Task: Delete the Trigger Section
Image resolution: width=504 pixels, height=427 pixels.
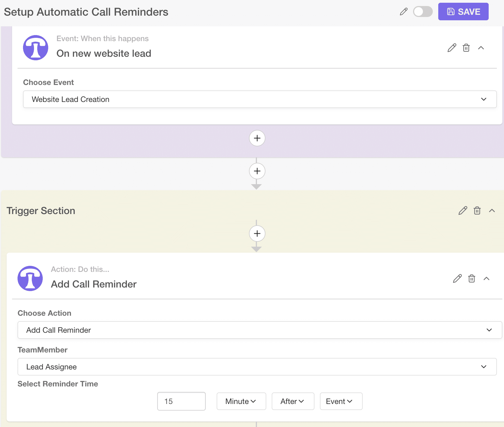Action: click(x=477, y=210)
